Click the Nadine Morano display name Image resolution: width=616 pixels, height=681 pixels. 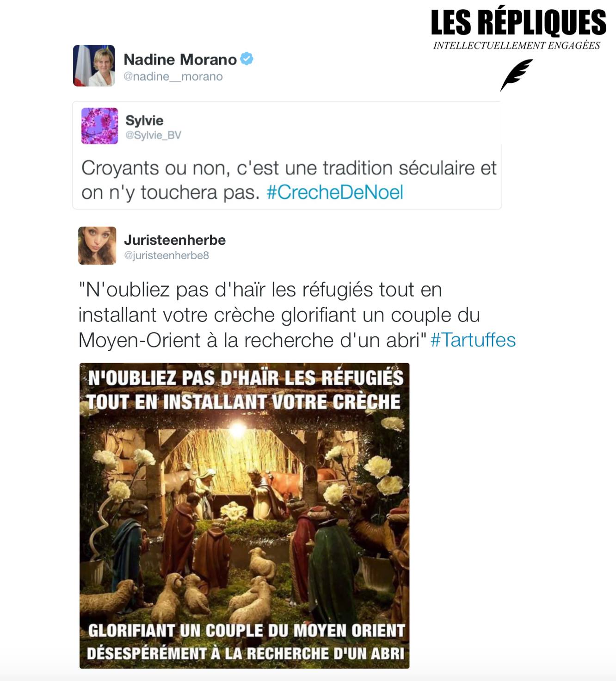pos(180,60)
